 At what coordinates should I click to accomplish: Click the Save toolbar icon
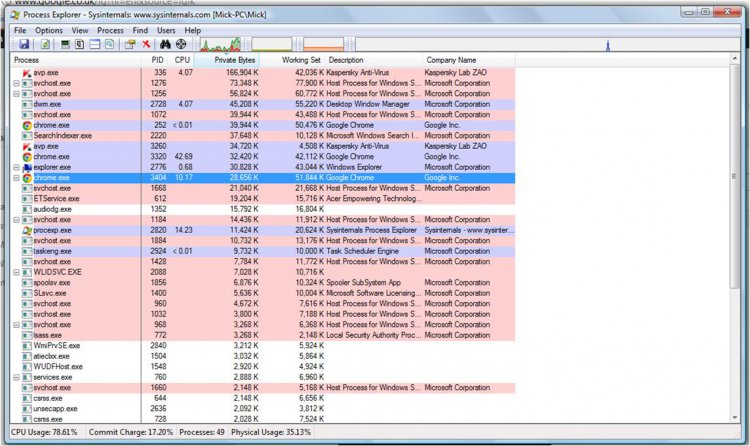24,45
